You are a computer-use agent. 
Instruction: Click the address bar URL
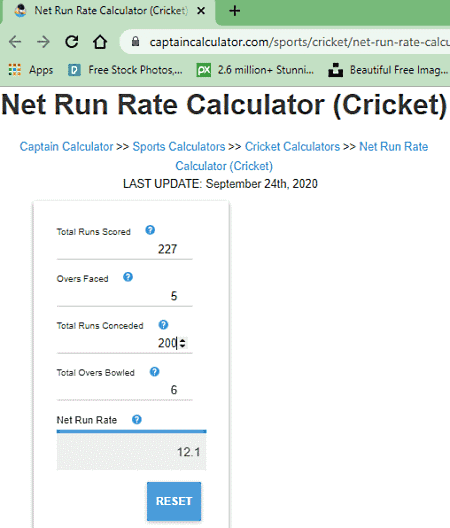(299, 42)
